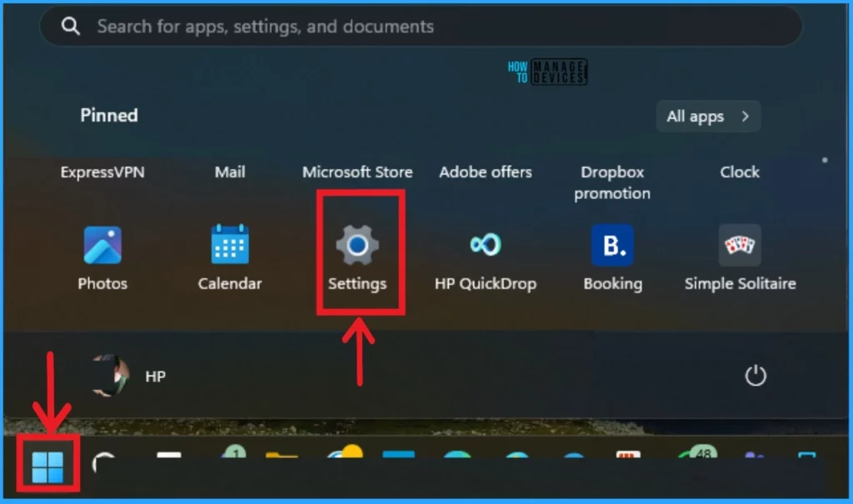The height and width of the screenshot is (504, 853).
Task: Click the Windows Start button in taskbar
Action: click(x=47, y=467)
